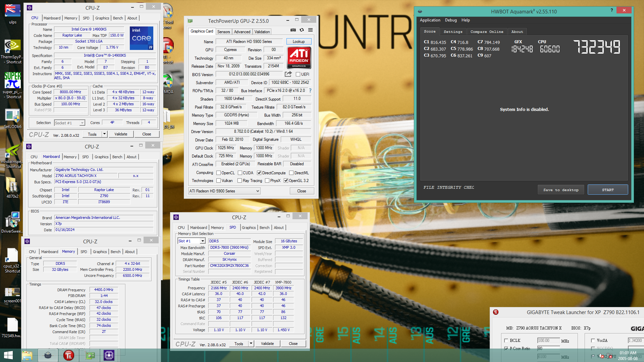Open the Bench tab in the top CPU-Z window
644x362 pixels.
click(x=118, y=18)
